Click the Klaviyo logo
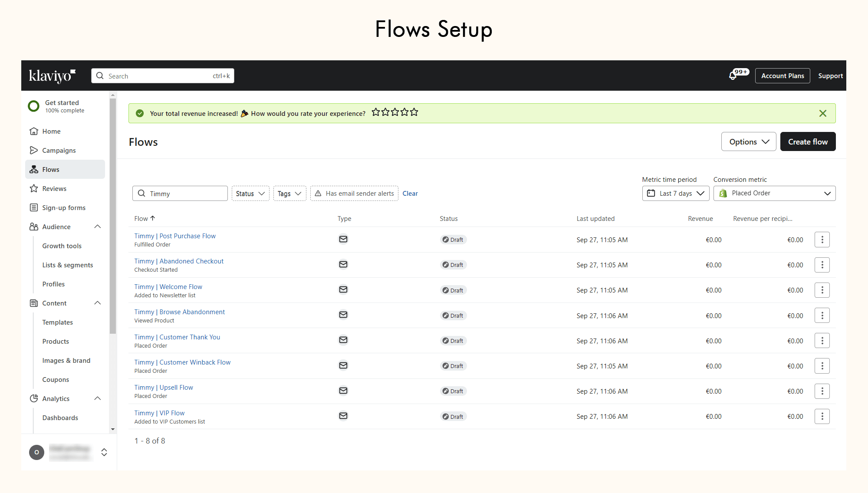868x493 pixels. coord(52,76)
